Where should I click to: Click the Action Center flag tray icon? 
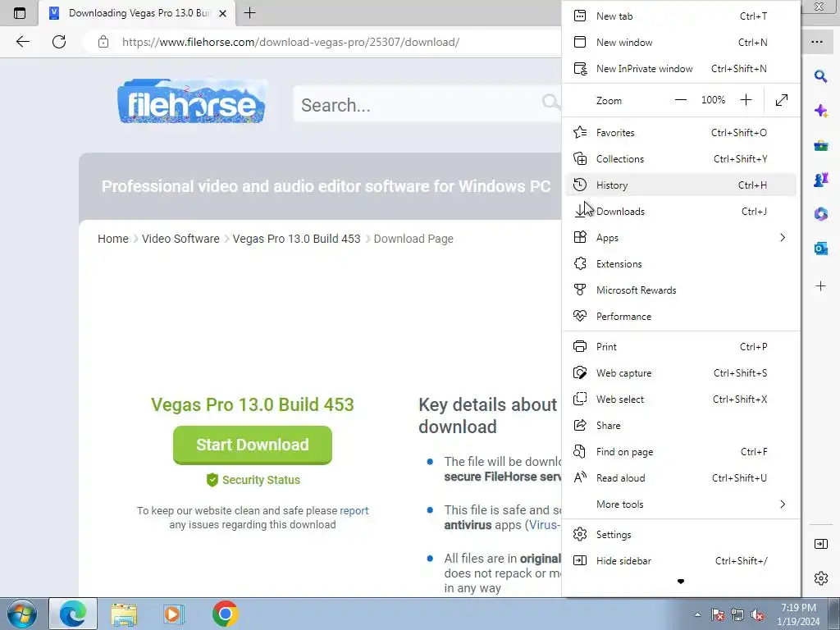(717, 614)
